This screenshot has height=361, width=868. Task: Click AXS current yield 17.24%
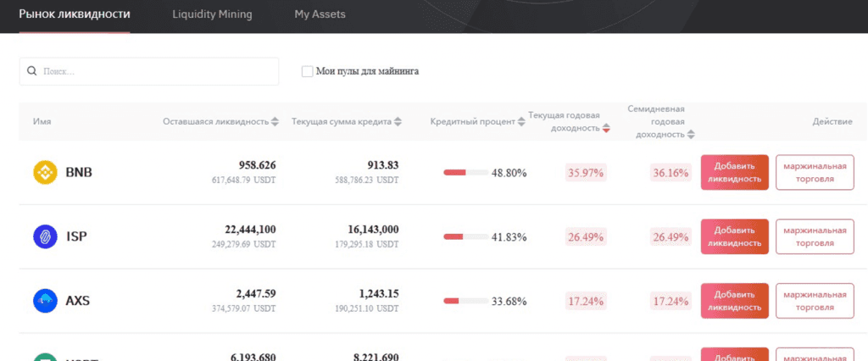pos(587,301)
